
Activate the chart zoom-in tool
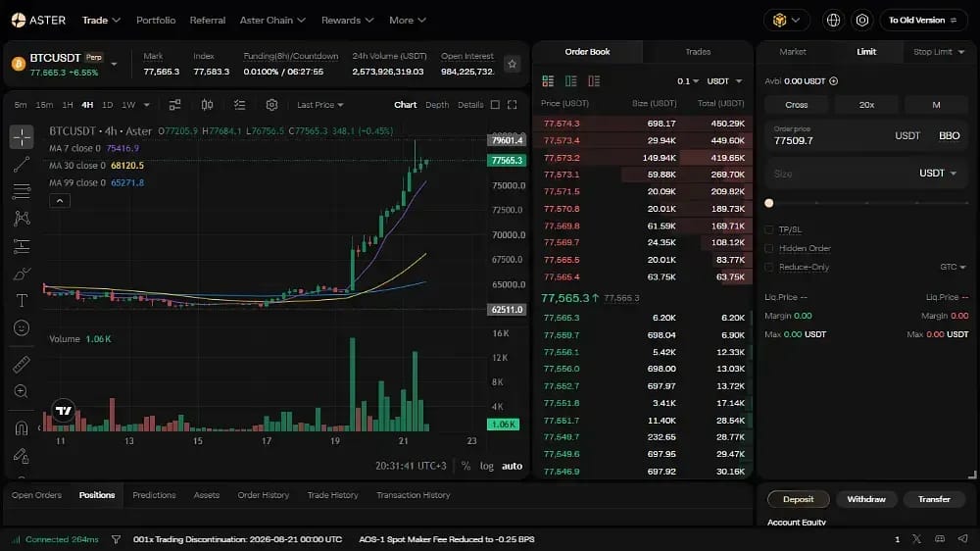(22, 391)
